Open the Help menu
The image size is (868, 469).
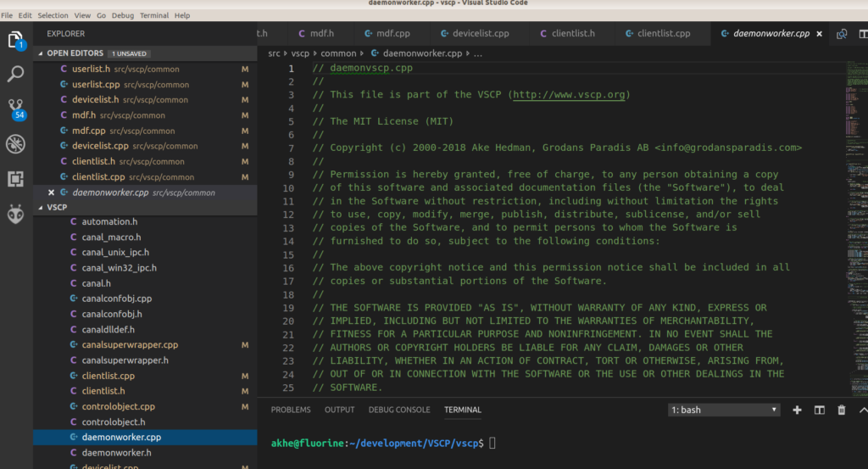point(182,15)
